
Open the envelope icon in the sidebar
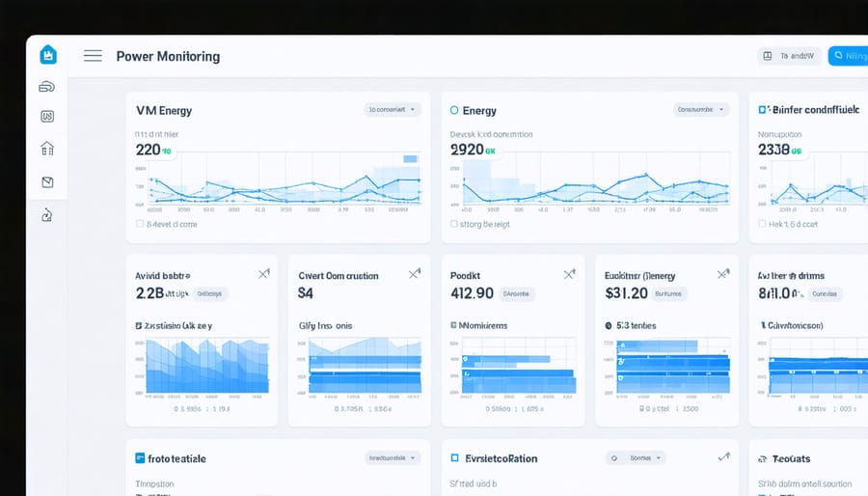(x=47, y=182)
